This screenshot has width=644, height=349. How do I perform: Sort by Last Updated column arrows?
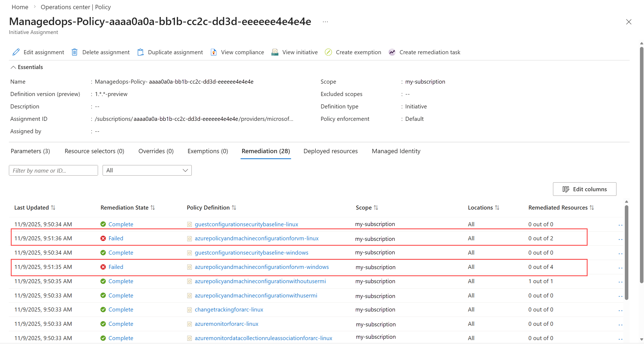pyautogui.click(x=53, y=207)
